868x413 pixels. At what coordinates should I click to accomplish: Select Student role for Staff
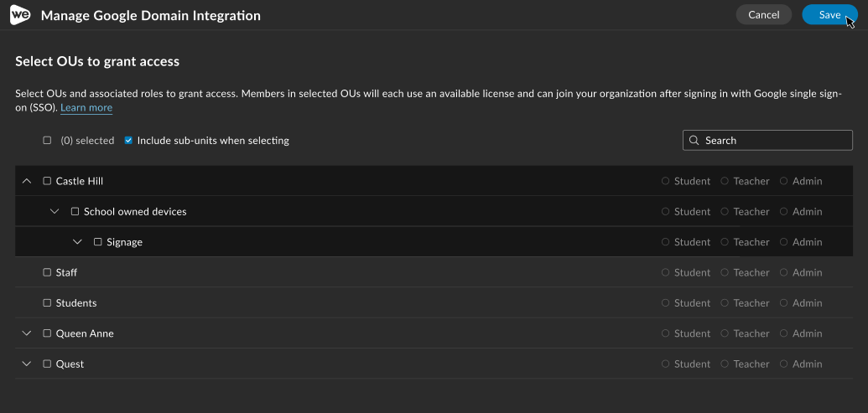point(665,272)
